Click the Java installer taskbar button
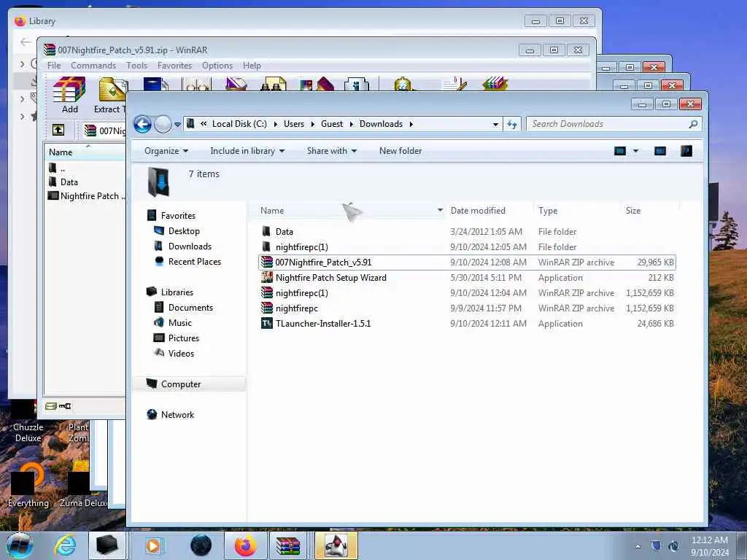747x560 pixels. [x=336, y=545]
